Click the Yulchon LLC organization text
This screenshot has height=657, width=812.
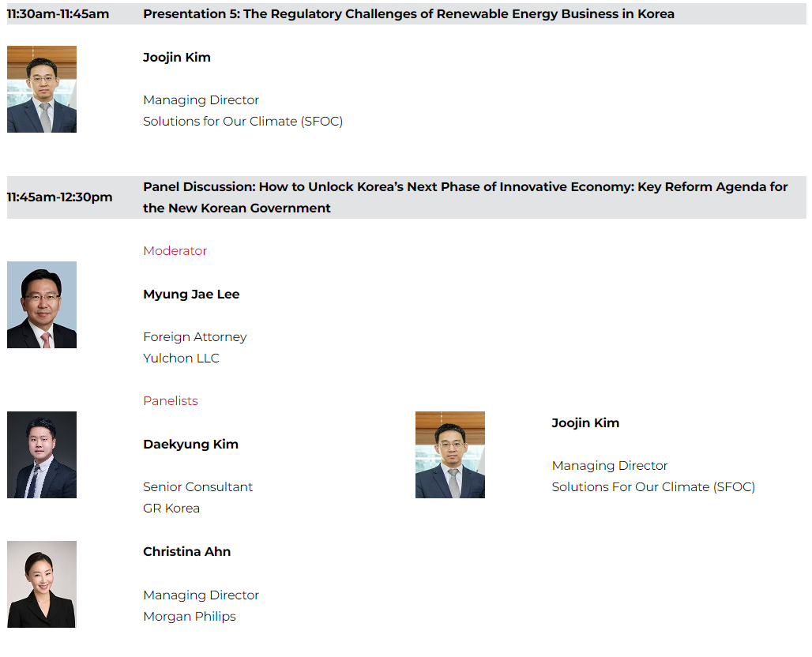pyautogui.click(x=181, y=359)
